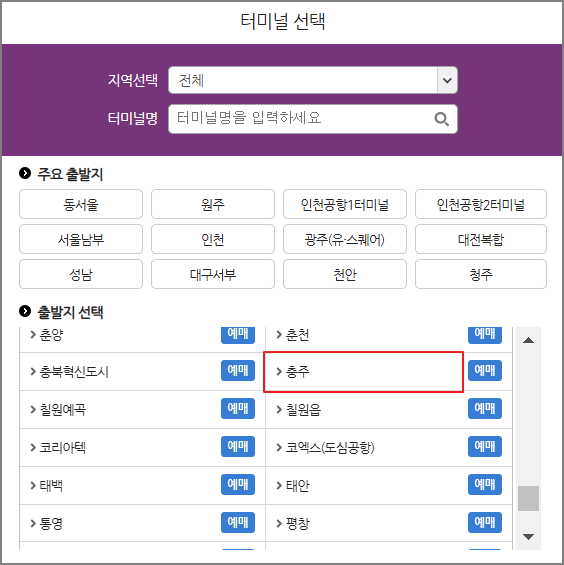The height and width of the screenshot is (565, 564).
Task: Select 춘양 in departure list
Action: 51,335
